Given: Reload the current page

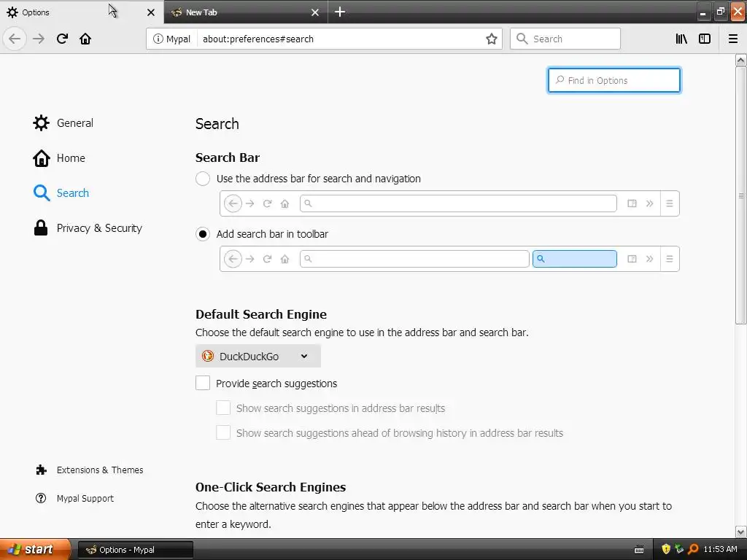Looking at the screenshot, I should coord(62,39).
